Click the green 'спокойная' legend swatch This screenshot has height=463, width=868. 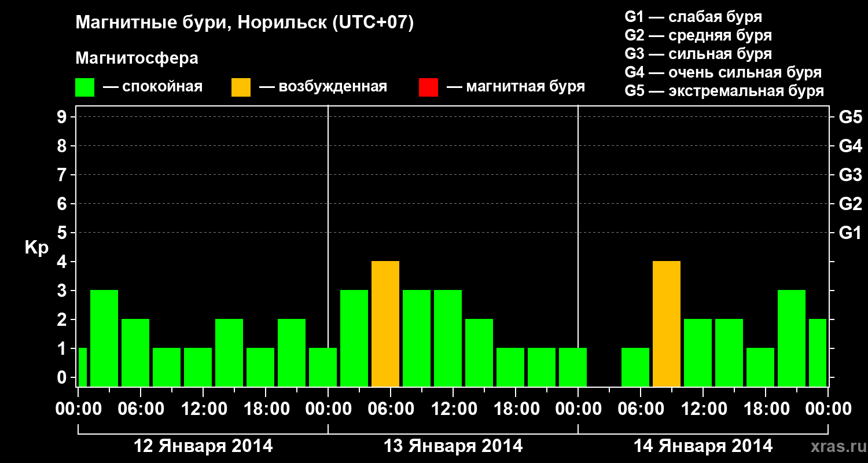pos(85,87)
